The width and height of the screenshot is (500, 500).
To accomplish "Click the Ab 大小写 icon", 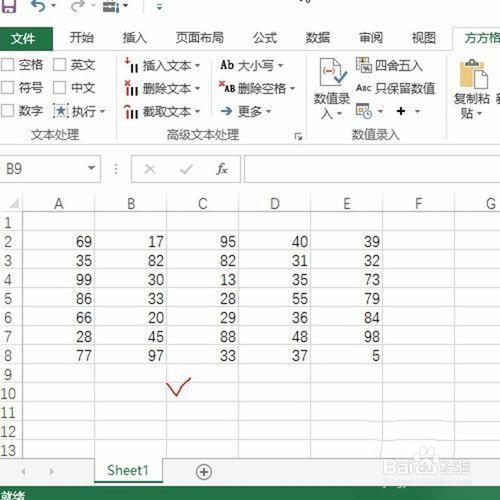I will point(227,65).
